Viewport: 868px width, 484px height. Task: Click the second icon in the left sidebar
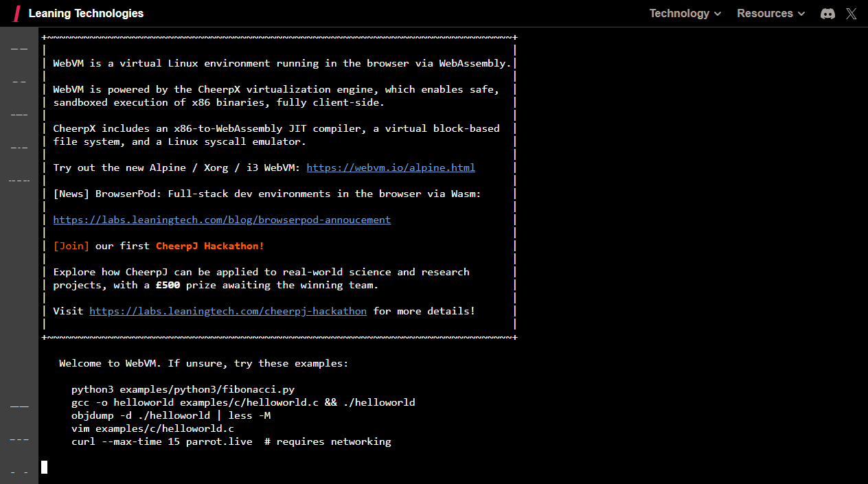pyautogui.click(x=19, y=81)
